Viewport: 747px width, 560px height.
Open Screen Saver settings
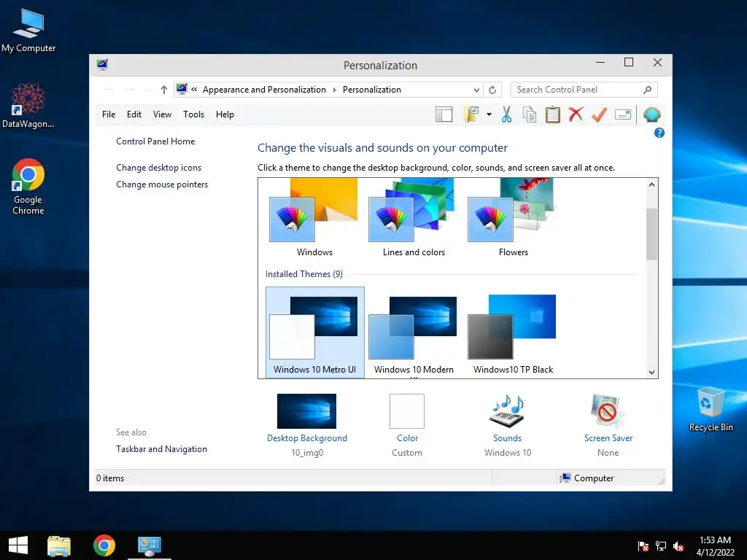(x=608, y=425)
